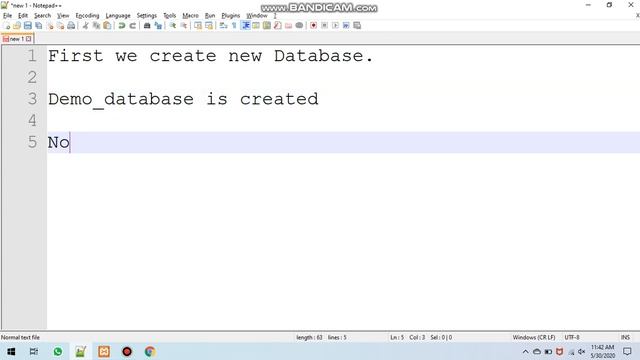Screen dimensions: 640x360
Task: Open the Run menu
Action: click(210, 16)
